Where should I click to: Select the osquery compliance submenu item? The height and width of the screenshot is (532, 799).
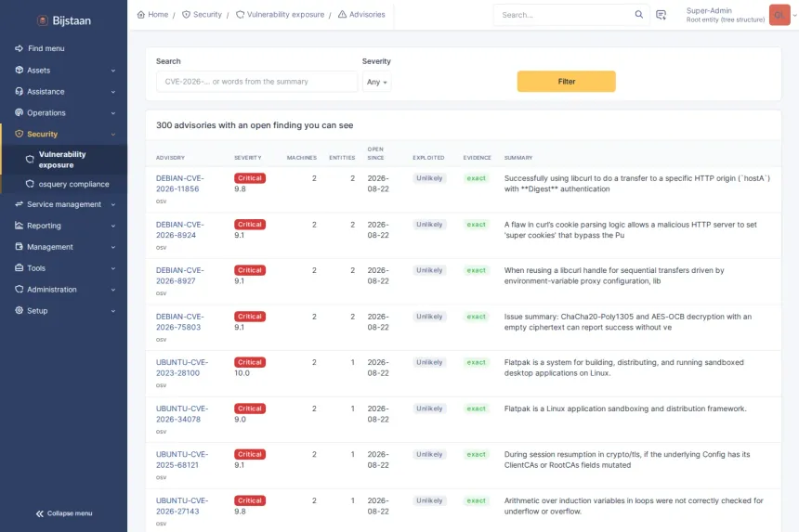[x=64, y=184]
